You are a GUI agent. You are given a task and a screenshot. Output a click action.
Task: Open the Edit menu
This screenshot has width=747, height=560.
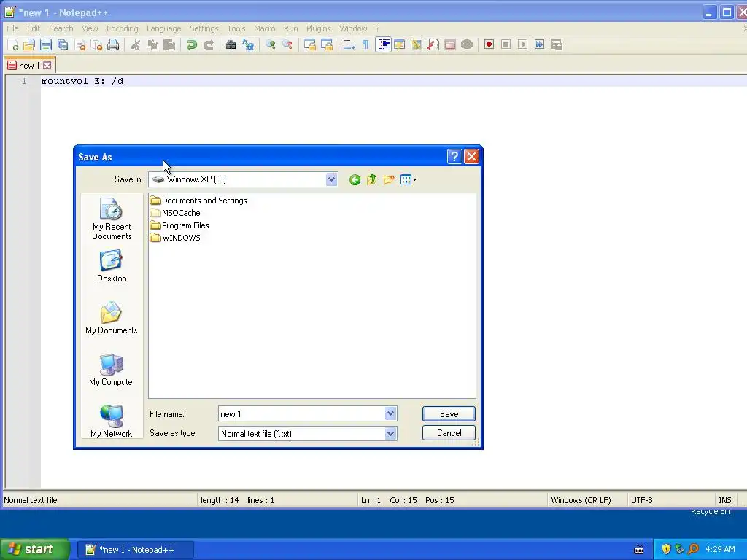point(34,28)
